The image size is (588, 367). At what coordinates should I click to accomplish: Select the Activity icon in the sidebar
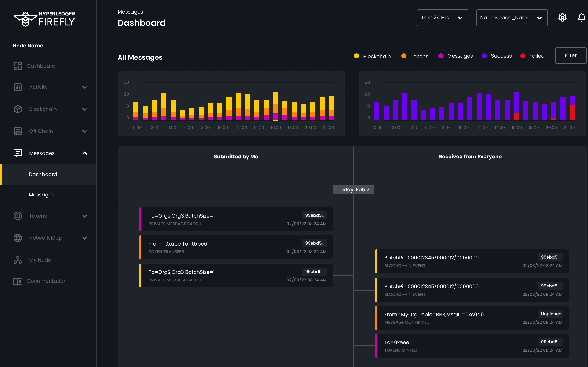click(x=18, y=87)
